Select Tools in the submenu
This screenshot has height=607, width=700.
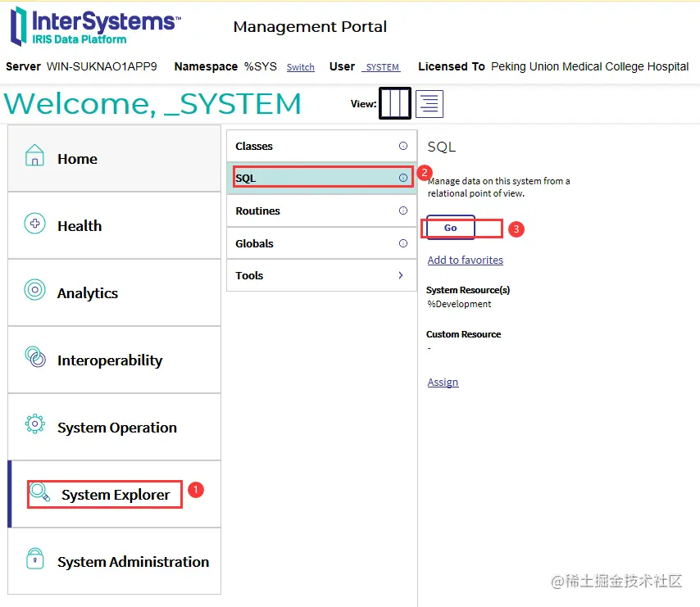click(x=321, y=275)
